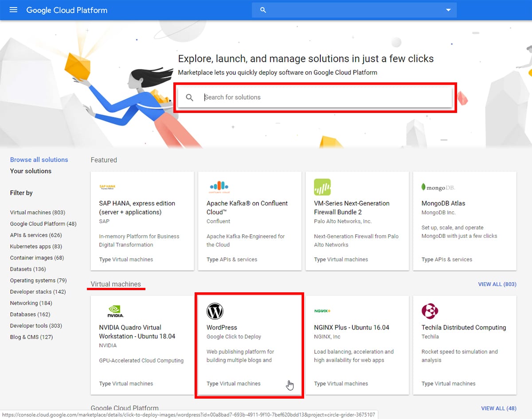Open WordPress card title
Viewport: 532px width, 419px height.
point(222,327)
